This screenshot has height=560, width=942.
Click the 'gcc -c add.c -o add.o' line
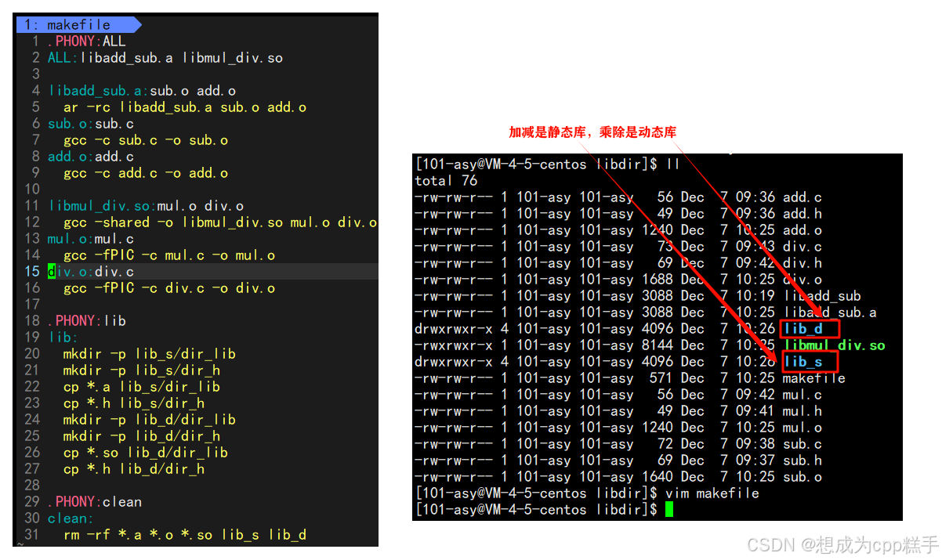(146, 173)
